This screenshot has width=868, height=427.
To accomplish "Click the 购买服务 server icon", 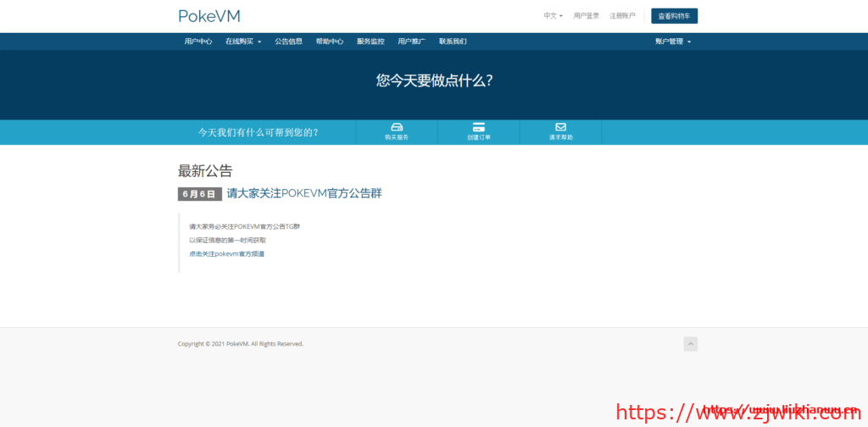I will point(397,127).
